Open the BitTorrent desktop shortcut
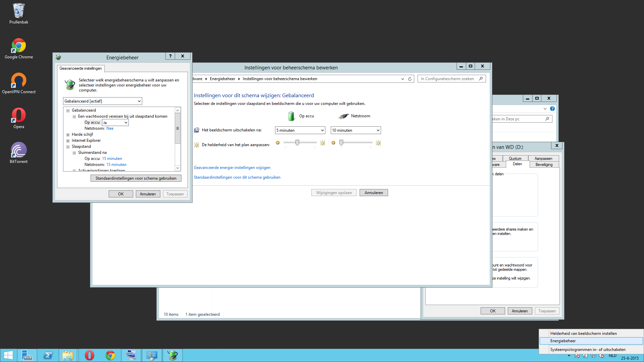The image size is (644, 362). [x=19, y=153]
